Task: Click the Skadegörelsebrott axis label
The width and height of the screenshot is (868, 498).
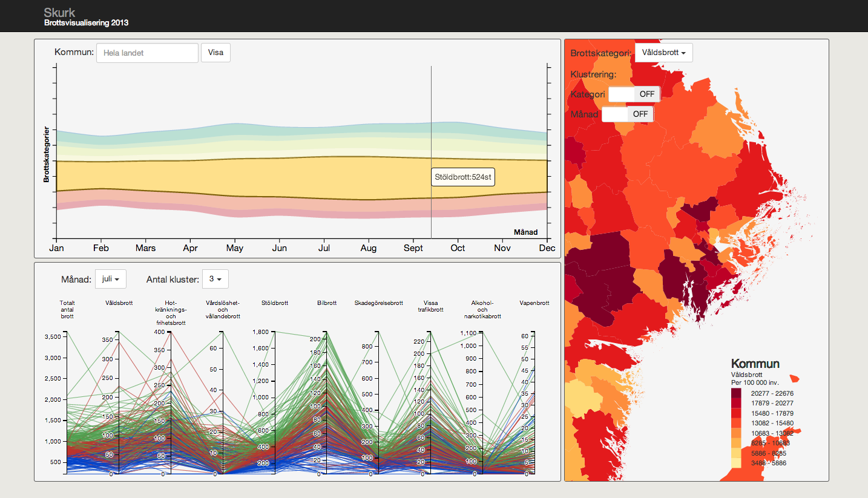Action: [x=379, y=303]
